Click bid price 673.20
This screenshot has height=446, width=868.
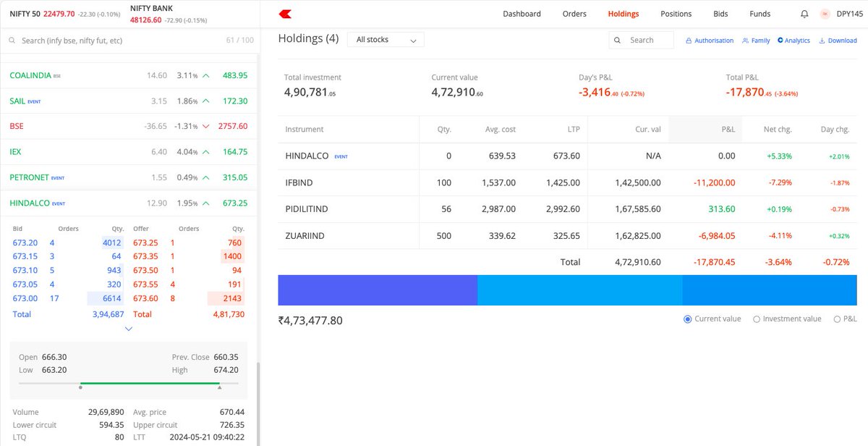coord(25,243)
